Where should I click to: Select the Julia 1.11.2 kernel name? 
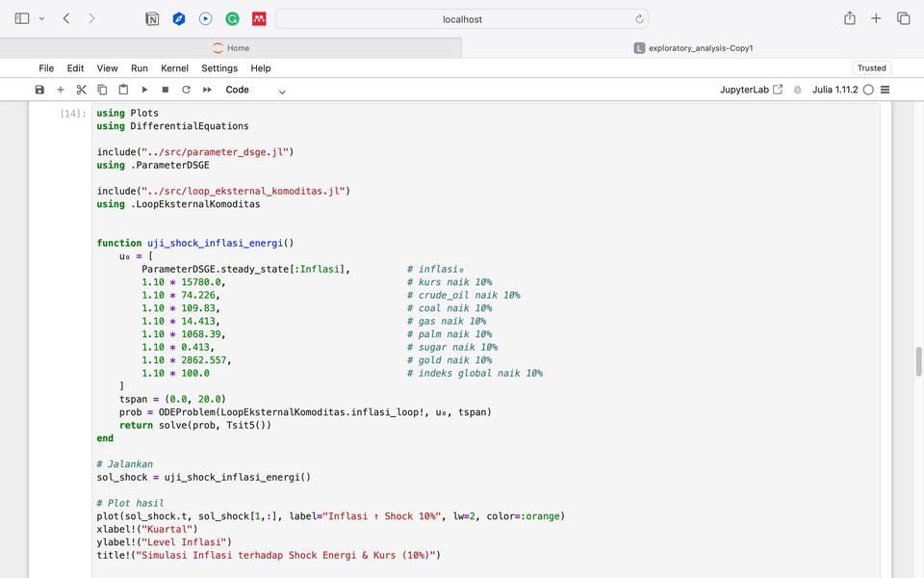pos(834,90)
